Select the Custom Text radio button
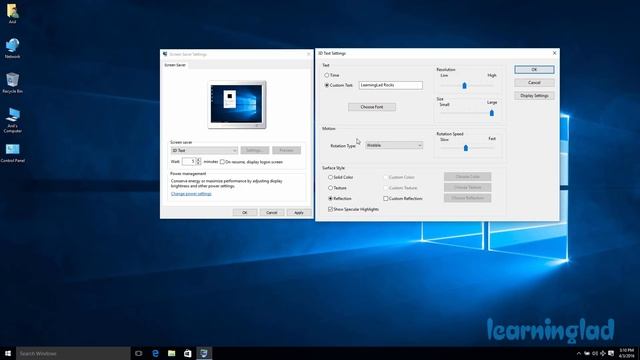 [x=327, y=85]
